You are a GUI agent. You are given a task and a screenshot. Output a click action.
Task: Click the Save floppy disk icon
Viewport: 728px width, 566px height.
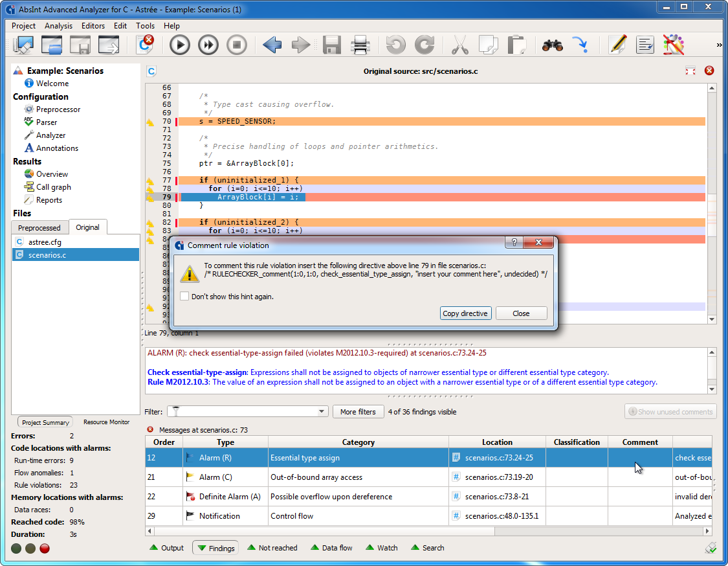click(x=331, y=45)
